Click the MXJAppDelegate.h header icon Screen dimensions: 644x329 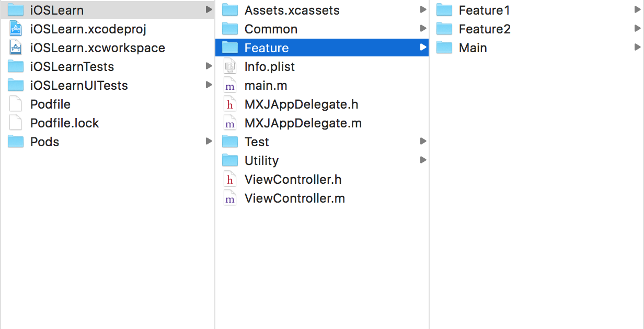[x=229, y=104]
